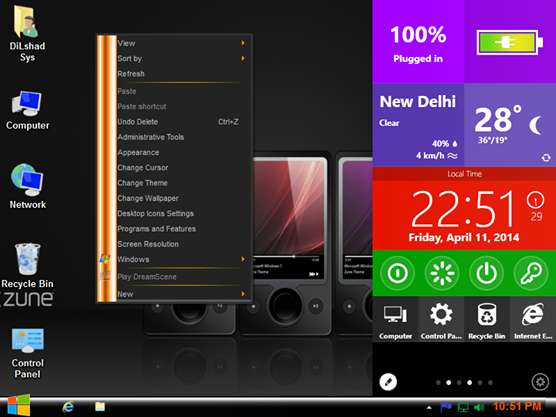Viewport: 556px width, 417px height.
Task: Click the New Delhi weather tile
Action: tap(418, 125)
